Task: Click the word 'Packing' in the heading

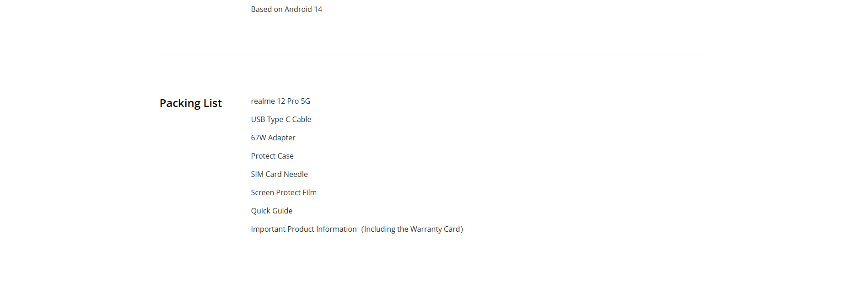Action: 180,103
